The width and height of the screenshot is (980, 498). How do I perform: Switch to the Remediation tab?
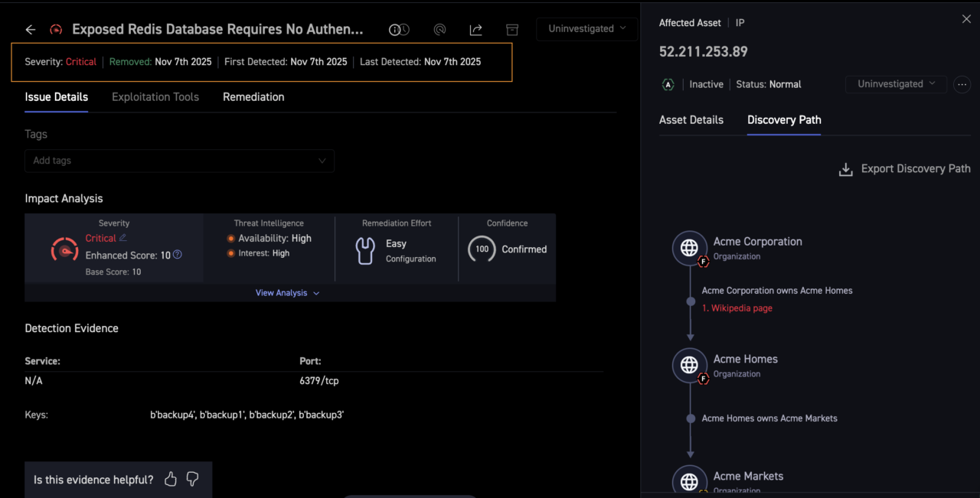[x=253, y=97]
